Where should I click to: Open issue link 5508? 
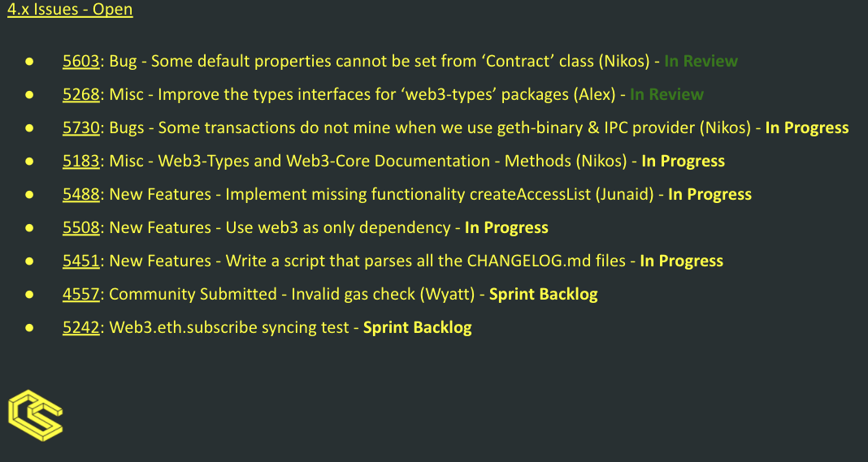80,227
